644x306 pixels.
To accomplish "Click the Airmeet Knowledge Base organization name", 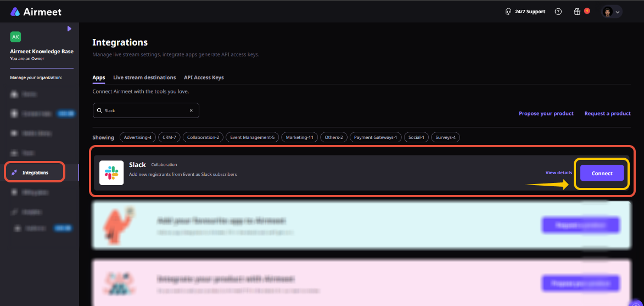I will click(x=42, y=51).
